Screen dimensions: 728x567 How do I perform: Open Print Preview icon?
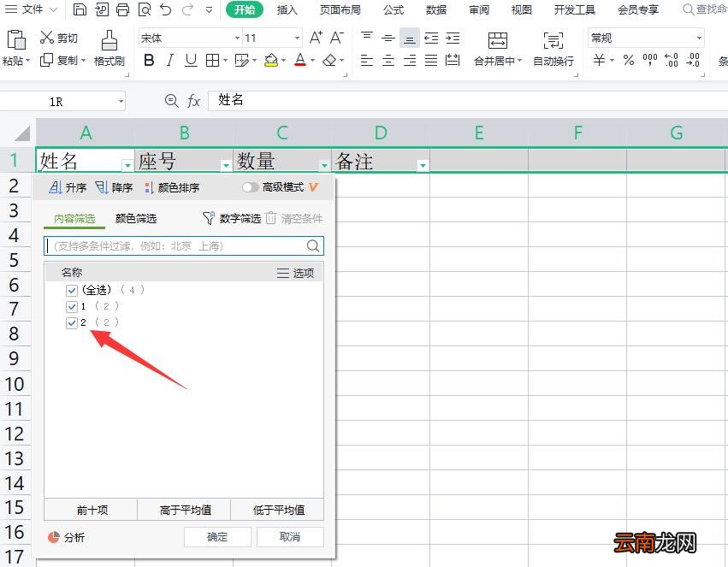tap(145, 9)
